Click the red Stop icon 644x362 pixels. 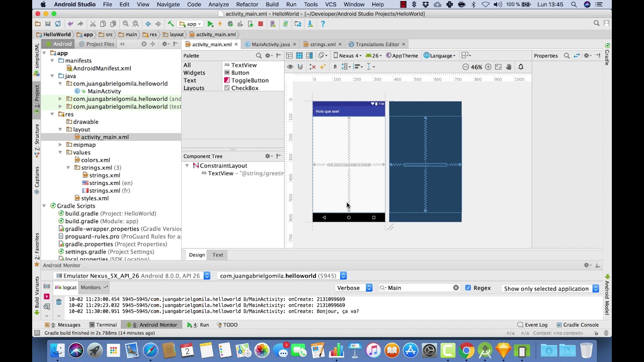click(260, 24)
